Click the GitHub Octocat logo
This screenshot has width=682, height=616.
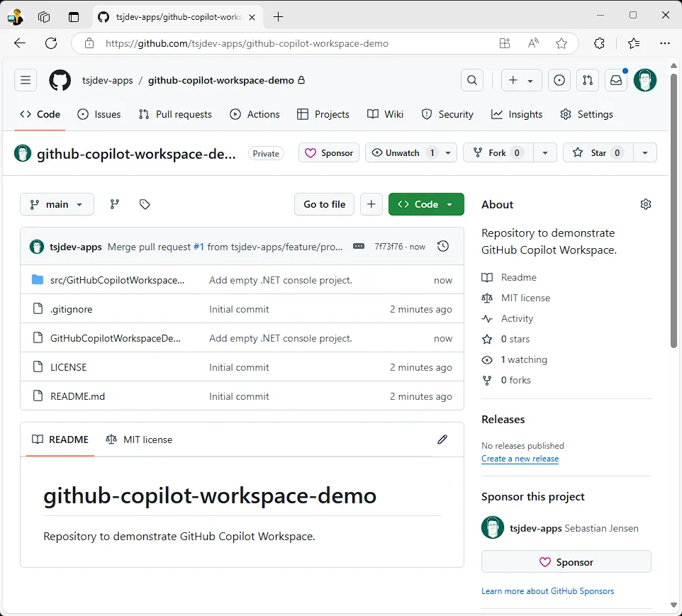pos(60,81)
